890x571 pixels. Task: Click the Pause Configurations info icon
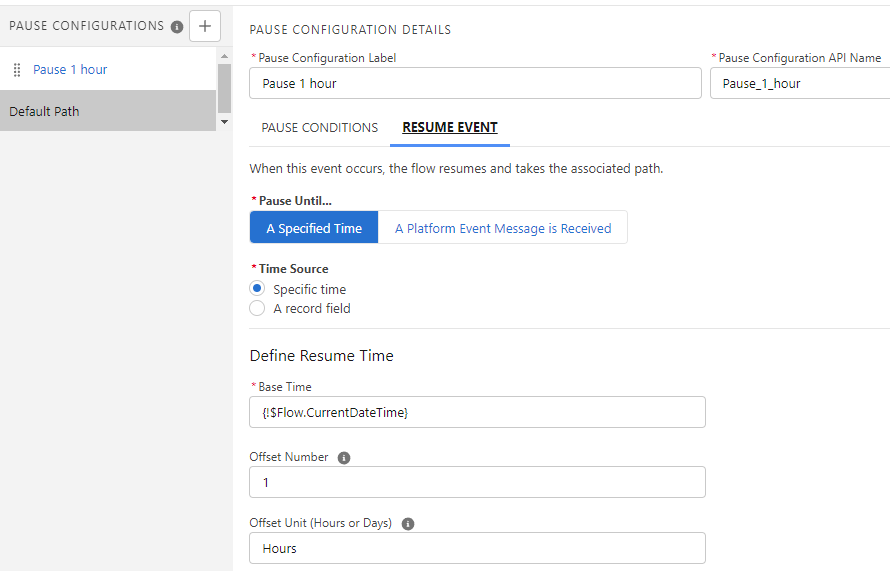click(177, 27)
